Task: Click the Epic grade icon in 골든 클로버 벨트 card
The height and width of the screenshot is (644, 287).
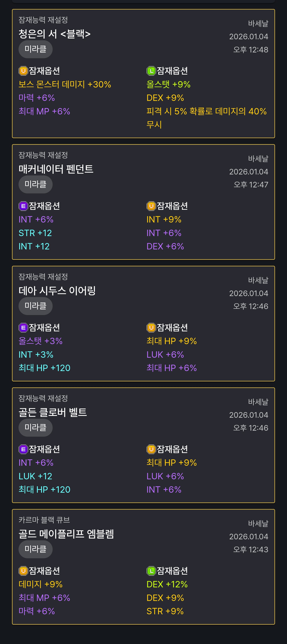Action: point(23,449)
